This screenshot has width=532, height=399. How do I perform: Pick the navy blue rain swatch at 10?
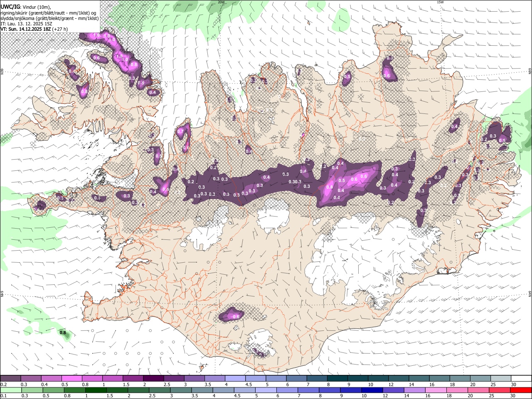(372, 390)
